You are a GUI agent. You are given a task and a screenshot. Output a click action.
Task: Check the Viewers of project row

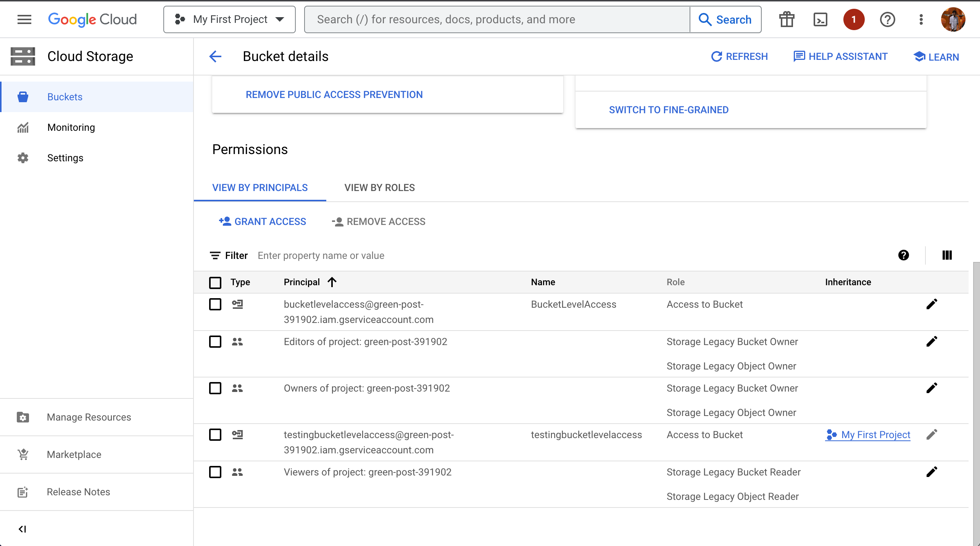point(215,472)
